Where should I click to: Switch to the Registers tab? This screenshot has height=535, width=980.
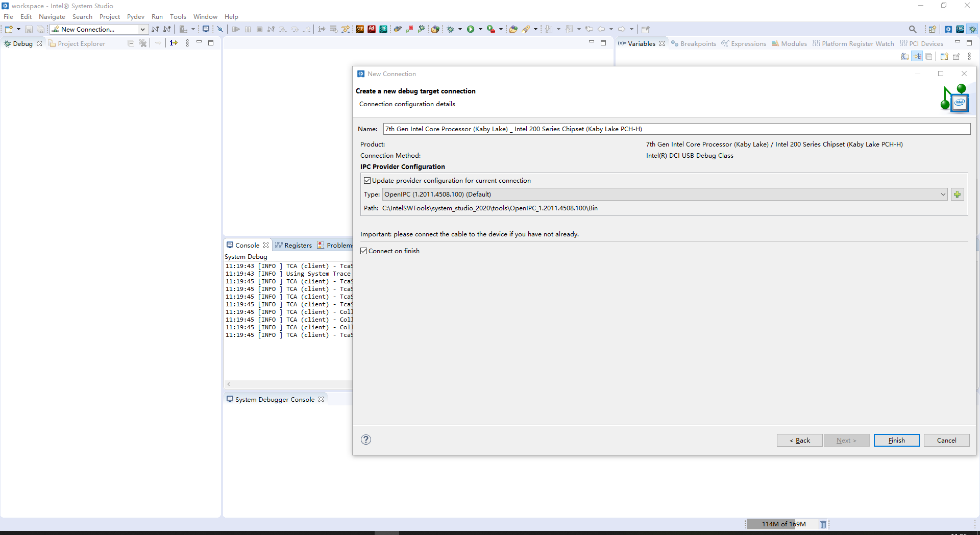tap(298, 245)
